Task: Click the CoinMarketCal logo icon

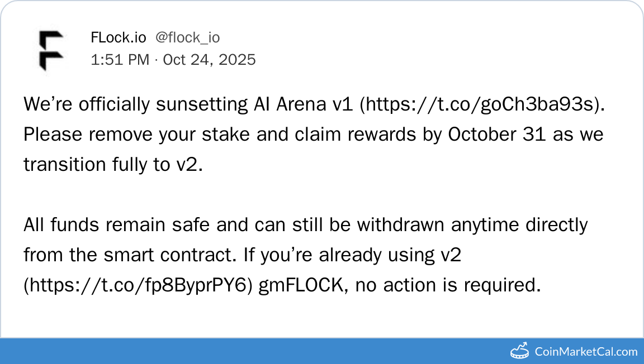Action: pyautogui.click(x=520, y=351)
